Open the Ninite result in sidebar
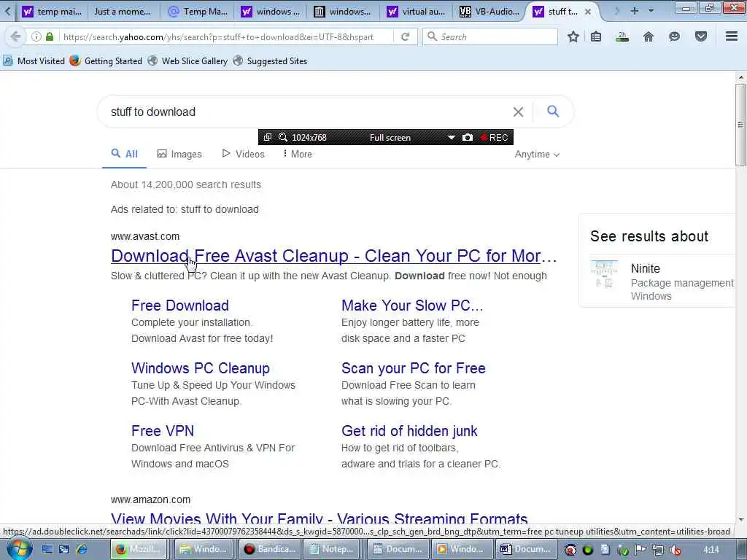This screenshot has height=560, width=747. pyautogui.click(x=646, y=268)
